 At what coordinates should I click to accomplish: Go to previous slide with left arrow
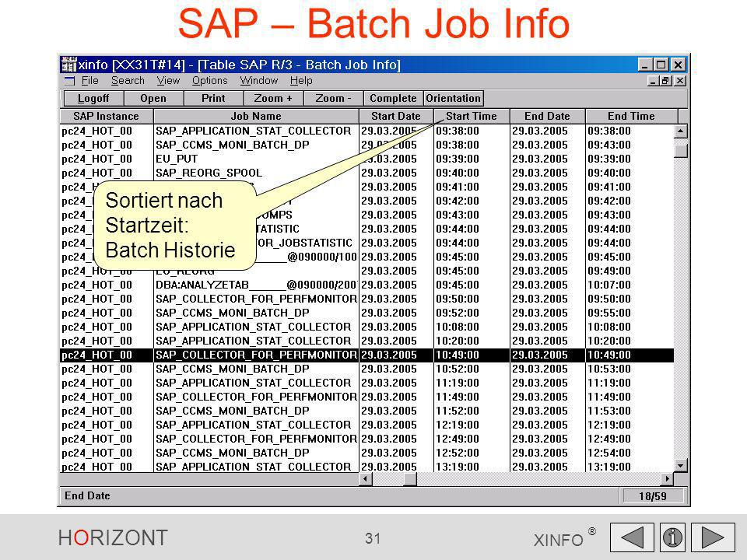(x=631, y=538)
